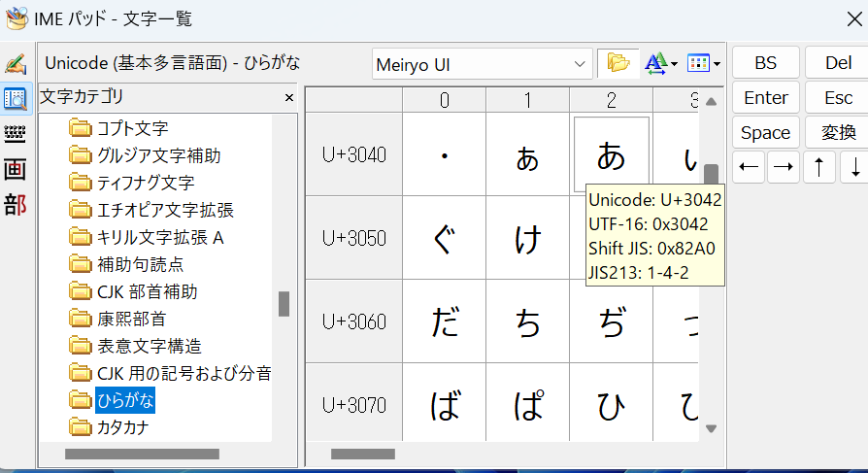Select the エチオピア文字拡張 folder

[x=151, y=210]
